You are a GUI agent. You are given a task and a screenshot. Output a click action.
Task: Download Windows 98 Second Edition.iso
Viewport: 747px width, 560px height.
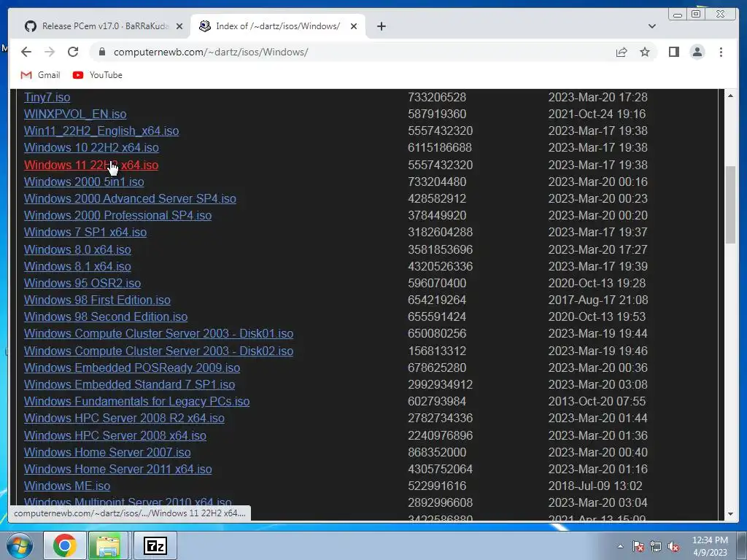click(x=106, y=316)
